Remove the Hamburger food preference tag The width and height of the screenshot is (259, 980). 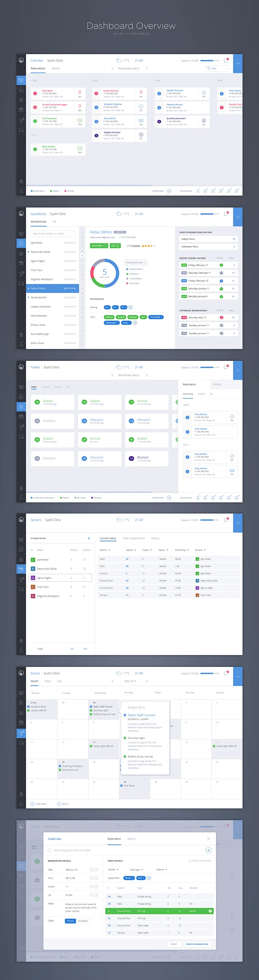click(x=118, y=323)
